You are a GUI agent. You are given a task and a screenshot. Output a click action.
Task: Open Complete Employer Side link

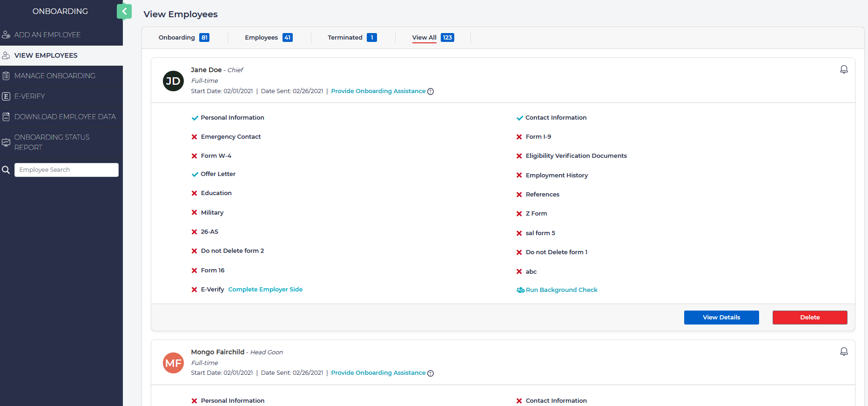[265, 290]
